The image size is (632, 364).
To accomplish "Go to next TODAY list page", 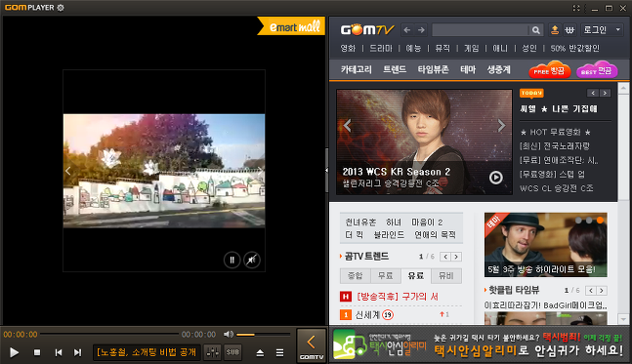I will click(x=605, y=93).
